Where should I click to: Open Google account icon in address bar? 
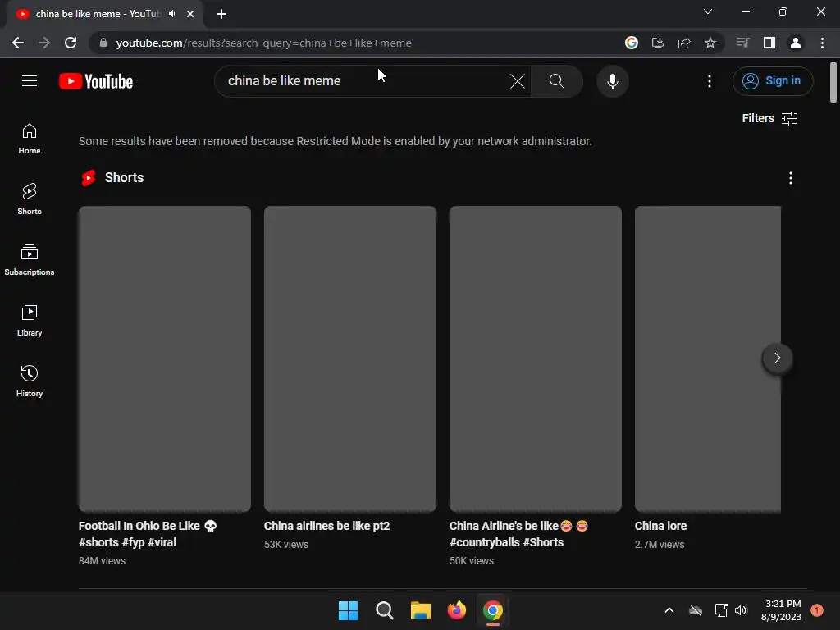[632, 43]
